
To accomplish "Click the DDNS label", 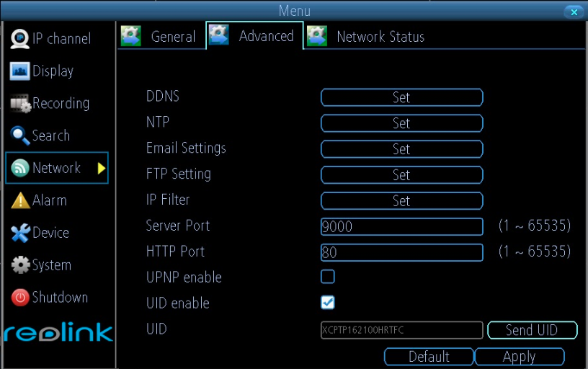I will click(163, 96).
